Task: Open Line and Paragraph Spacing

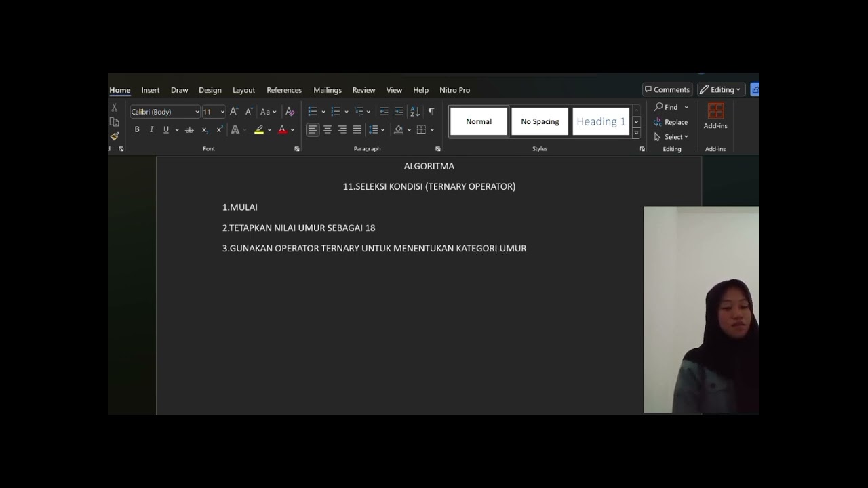Action: (376, 129)
